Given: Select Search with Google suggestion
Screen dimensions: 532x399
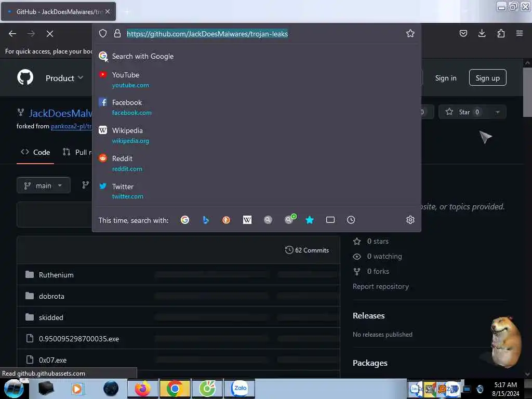Looking at the screenshot, I should tap(257, 56).
